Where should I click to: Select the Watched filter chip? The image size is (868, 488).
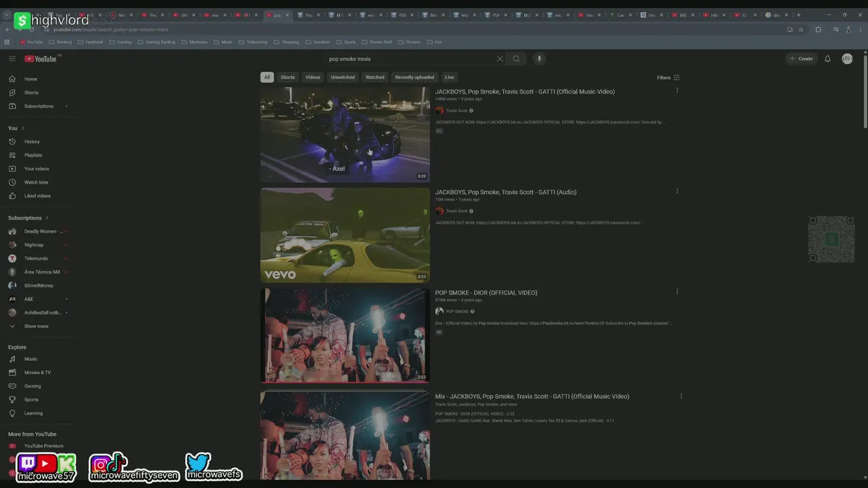point(375,77)
